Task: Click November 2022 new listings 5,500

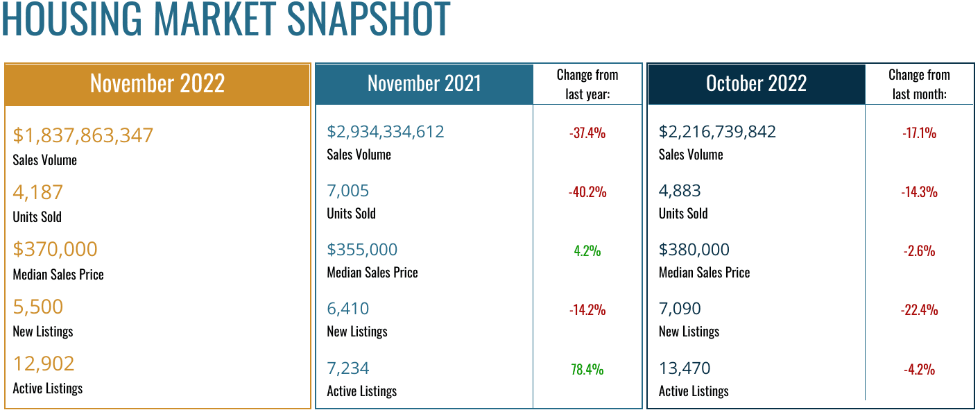Action: [38, 307]
